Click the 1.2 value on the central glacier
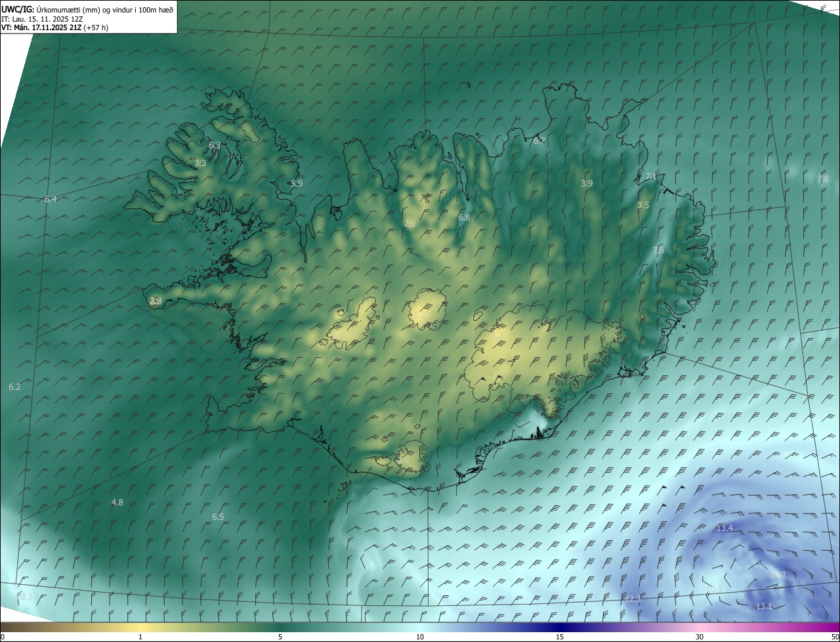Screen dimensions: 840x642 click(x=420, y=315)
